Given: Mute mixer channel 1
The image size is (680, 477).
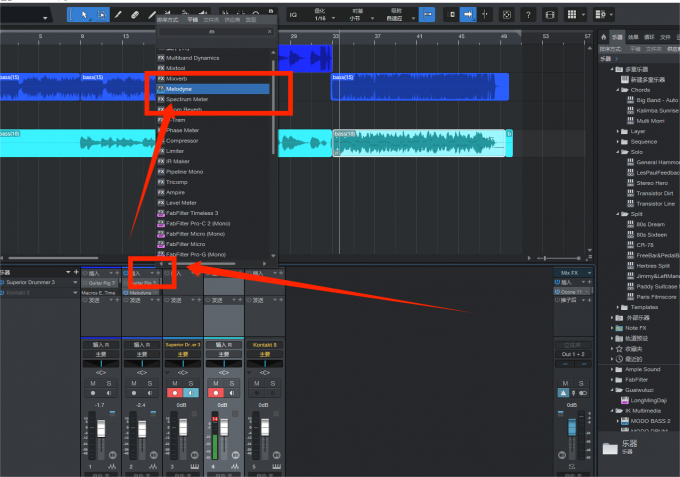Looking at the screenshot, I should 93,383.
